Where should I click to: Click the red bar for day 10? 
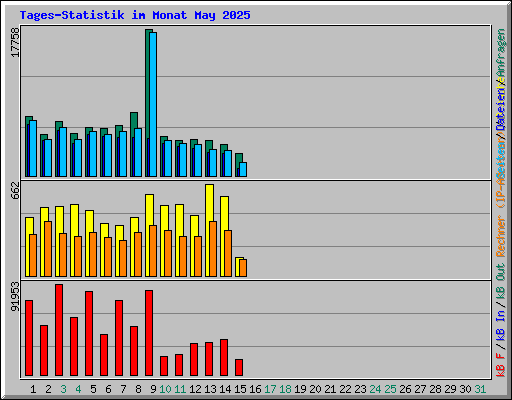click(x=164, y=366)
